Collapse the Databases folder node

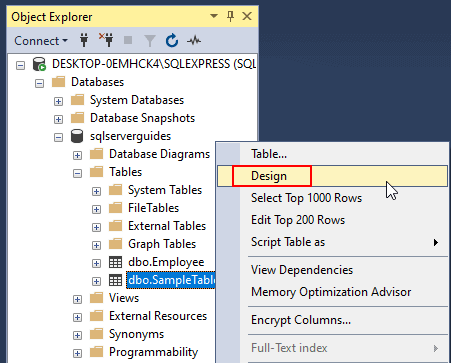click(x=39, y=83)
